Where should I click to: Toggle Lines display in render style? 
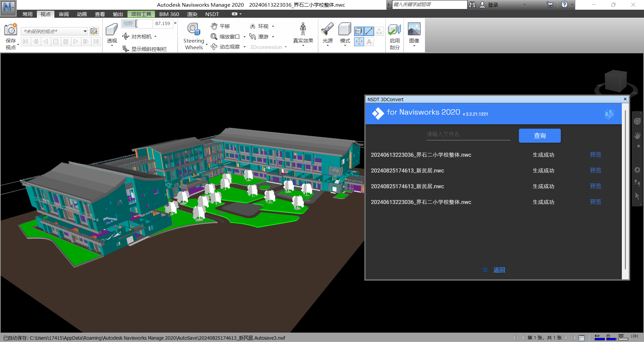(x=369, y=31)
